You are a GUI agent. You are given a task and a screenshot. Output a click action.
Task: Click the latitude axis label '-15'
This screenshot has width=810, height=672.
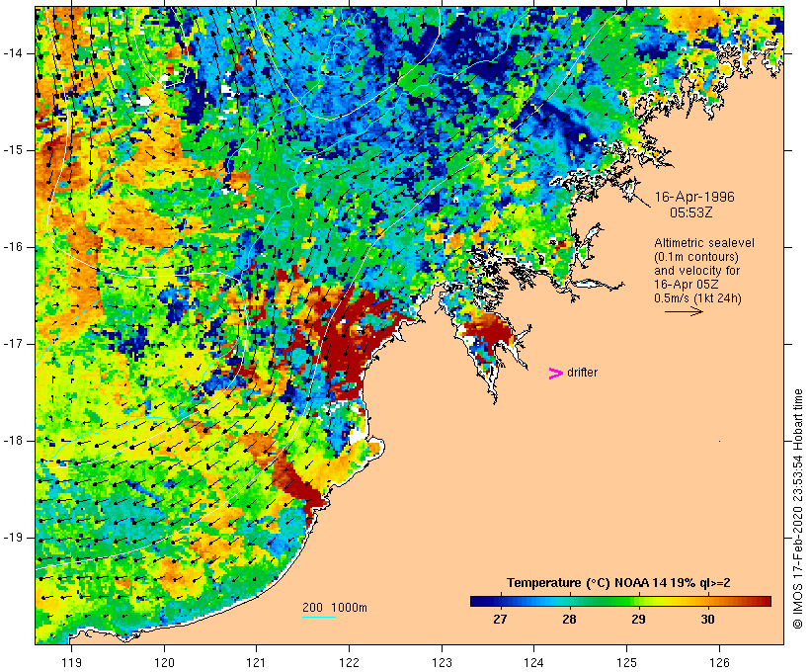click(x=13, y=150)
